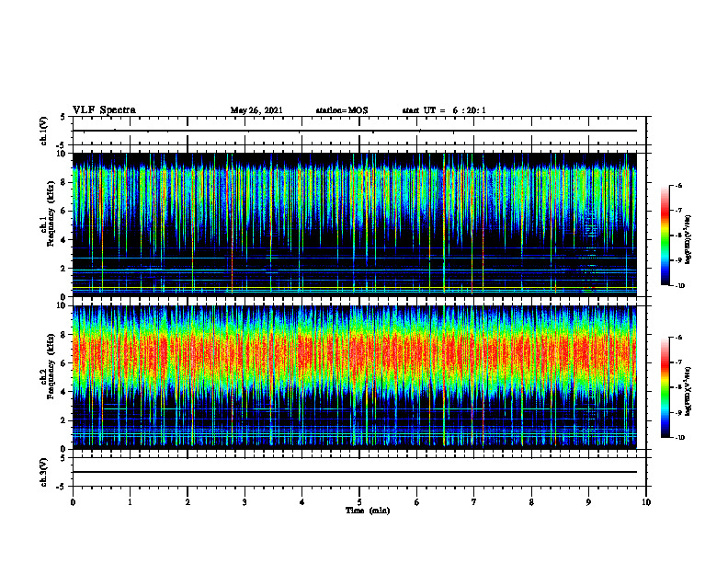Click the "ch.1(V)" axis label
This screenshot has width=728, height=563.
[44, 131]
